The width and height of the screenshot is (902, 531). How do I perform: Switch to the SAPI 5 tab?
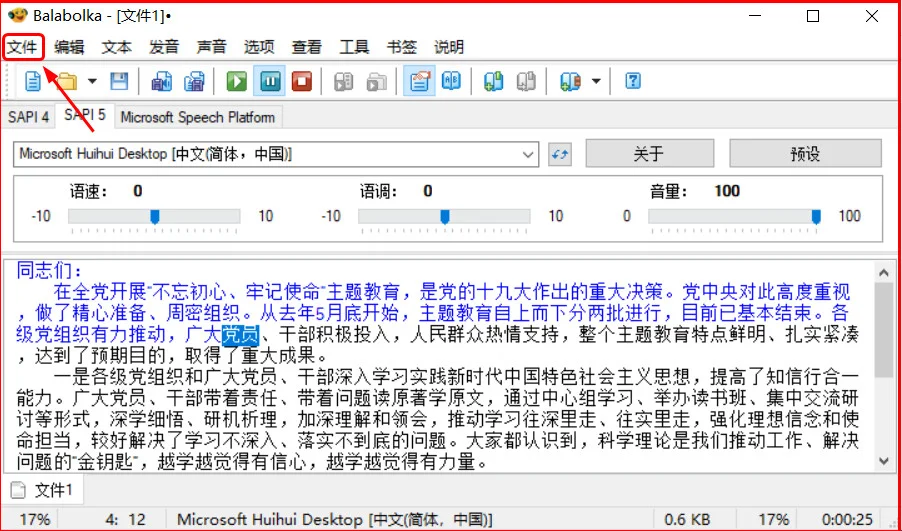click(85, 115)
